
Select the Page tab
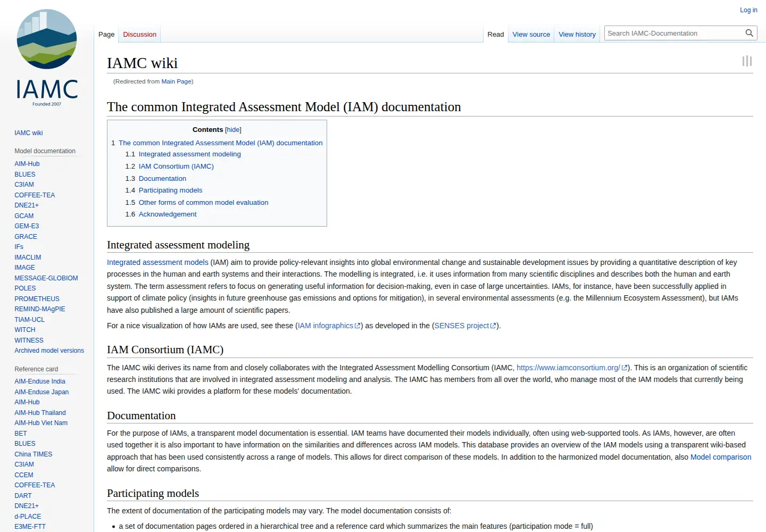pos(106,35)
